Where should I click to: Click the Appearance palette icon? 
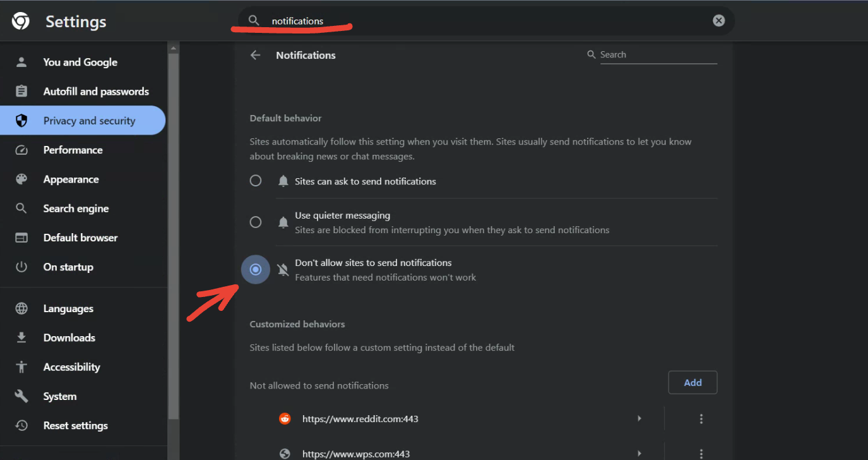[21, 179]
